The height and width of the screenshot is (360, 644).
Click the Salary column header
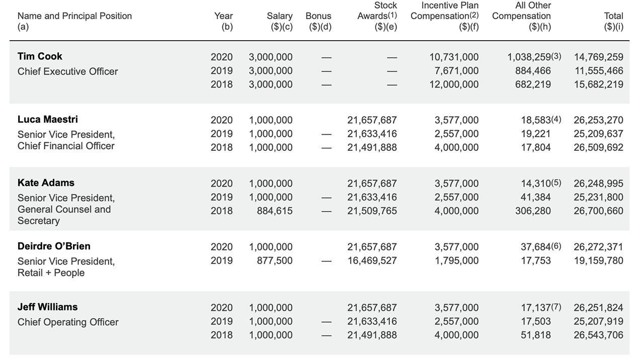(280, 22)
